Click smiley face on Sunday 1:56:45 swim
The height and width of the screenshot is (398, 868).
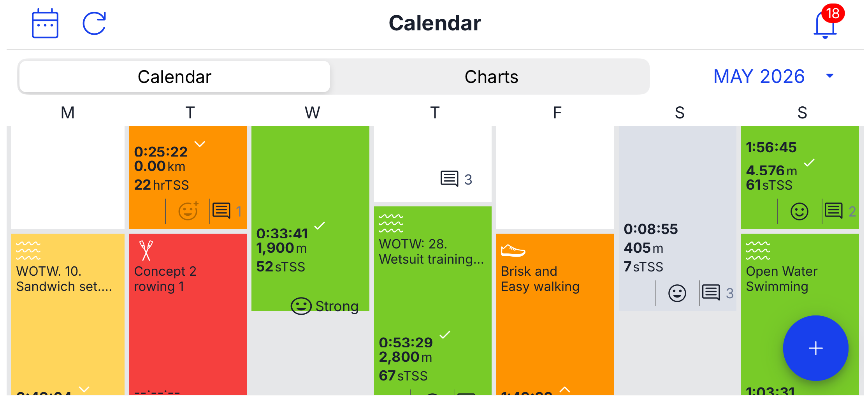799,211
